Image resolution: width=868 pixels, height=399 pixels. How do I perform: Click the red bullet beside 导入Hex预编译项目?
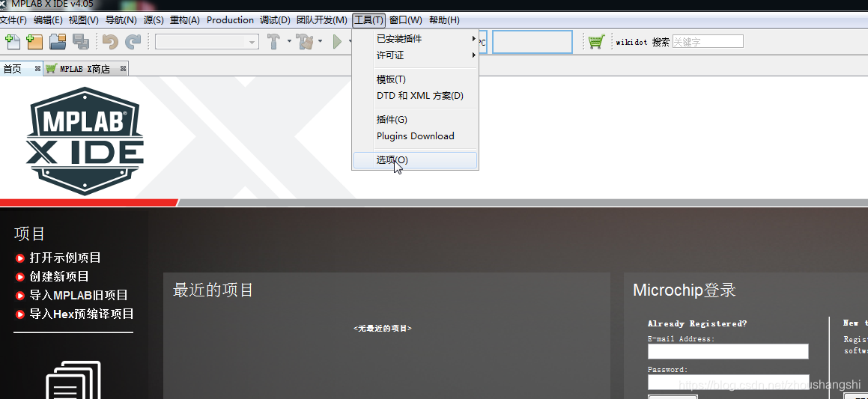20,314
